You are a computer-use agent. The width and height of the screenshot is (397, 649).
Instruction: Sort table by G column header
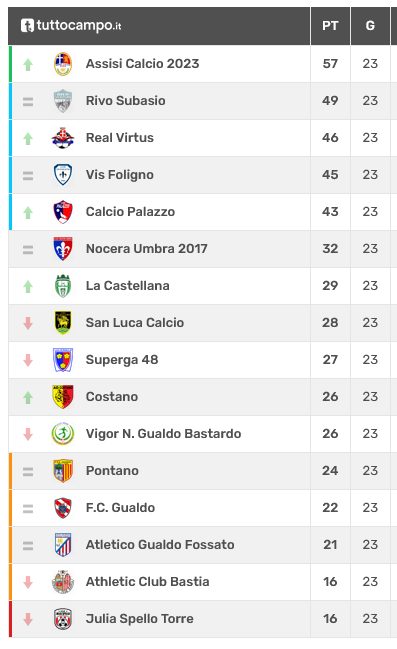[370, 26]
